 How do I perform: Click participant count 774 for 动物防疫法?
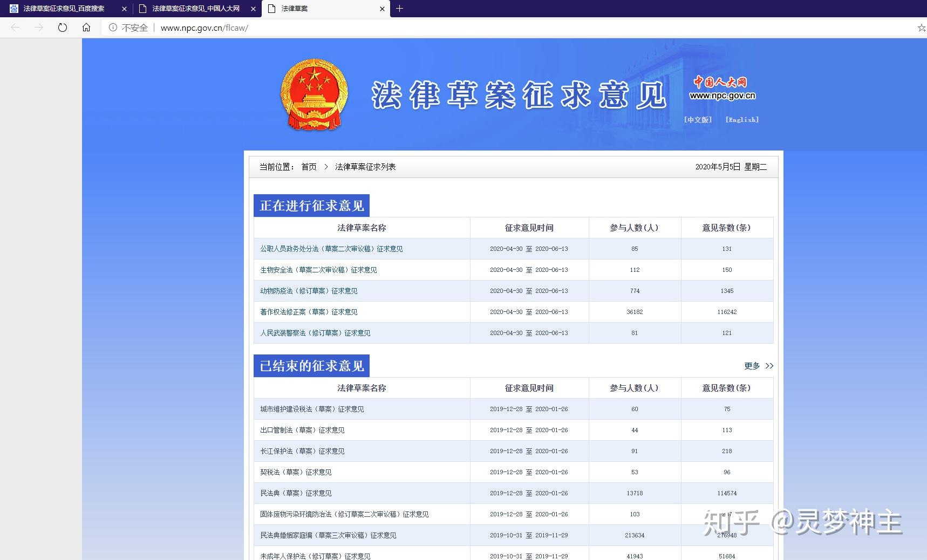click(x=635, y=291)
